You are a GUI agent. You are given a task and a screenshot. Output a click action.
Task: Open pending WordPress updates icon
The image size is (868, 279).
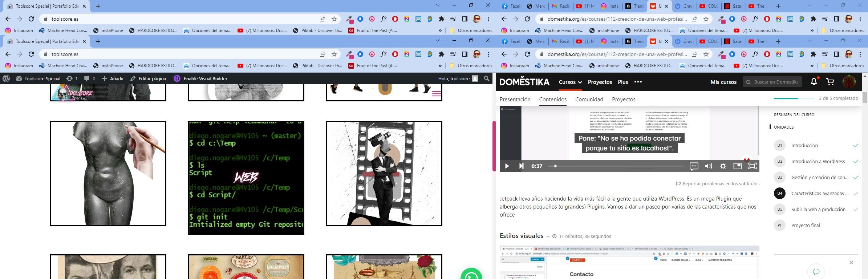(x=72, y=78)
